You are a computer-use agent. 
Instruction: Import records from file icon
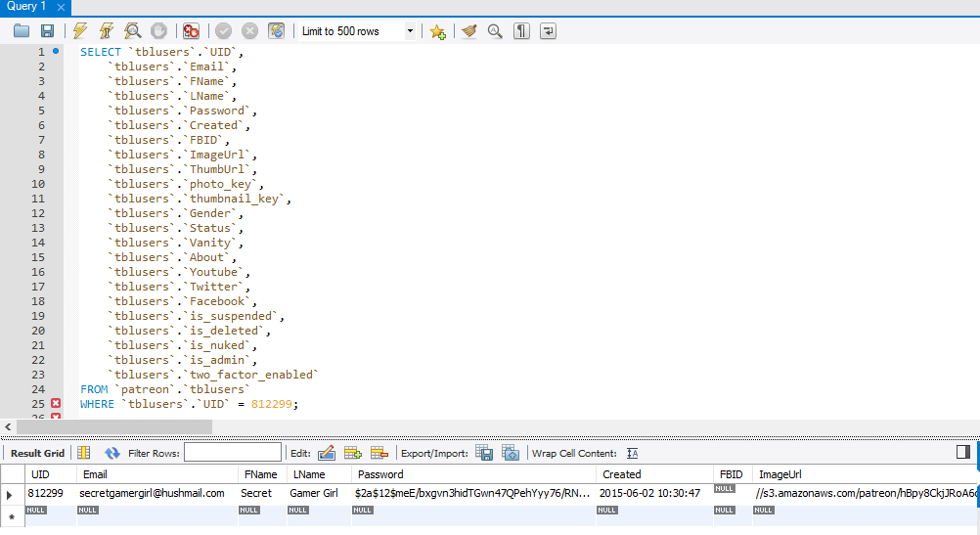(x=511, y=453)
